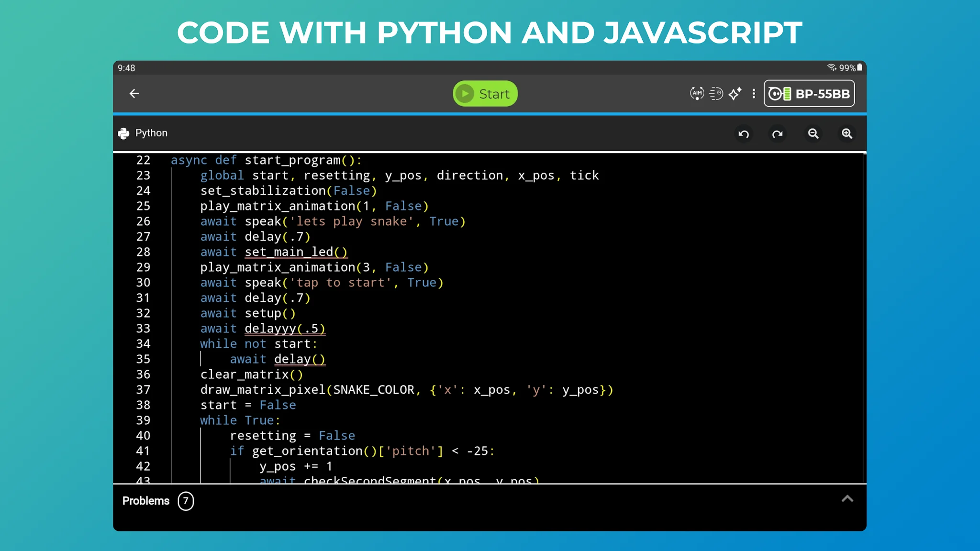Click draw_matrix_pixel line with SNAKE_COLOR

[x=407, y=390]
